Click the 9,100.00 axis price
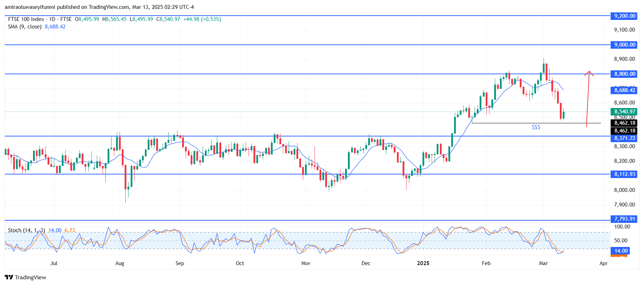This screenshot has height=285, width=644. tap(624, 30)
